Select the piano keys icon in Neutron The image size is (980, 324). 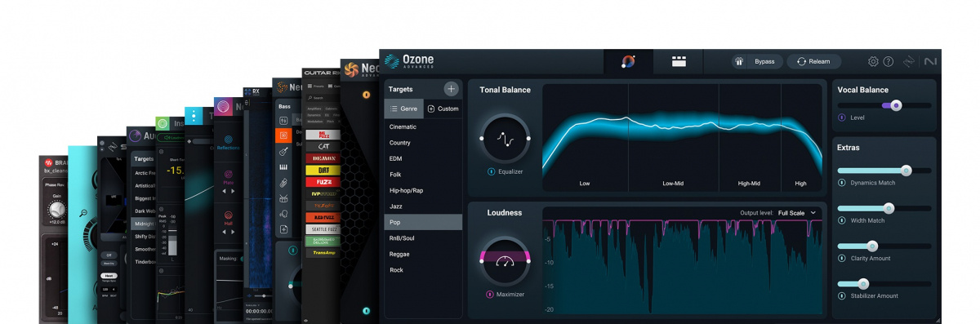283,166
